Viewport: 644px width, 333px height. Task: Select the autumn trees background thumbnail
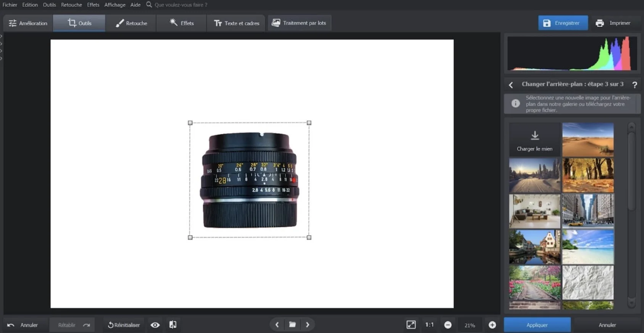(x=588, y=176)
